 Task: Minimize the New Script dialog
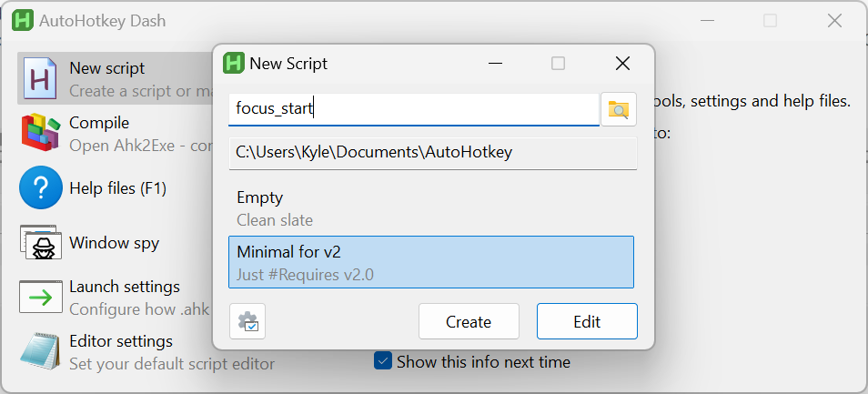495,64
